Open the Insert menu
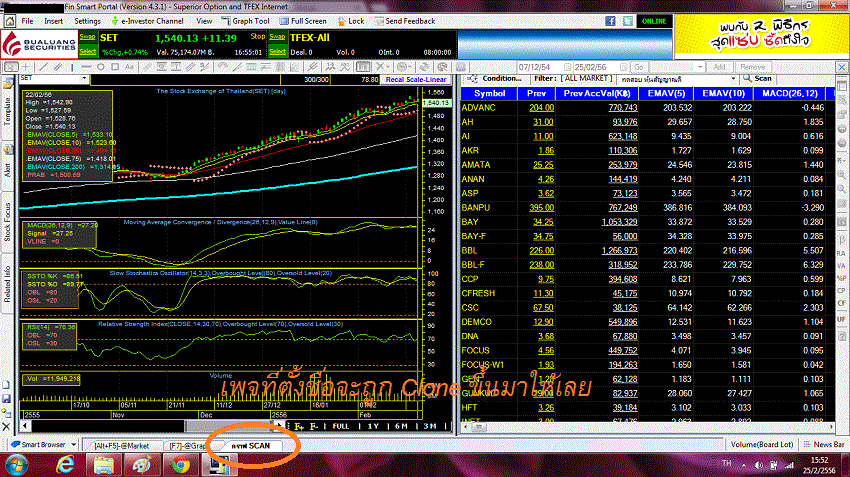The image size is (850, 477). (54, 21)
